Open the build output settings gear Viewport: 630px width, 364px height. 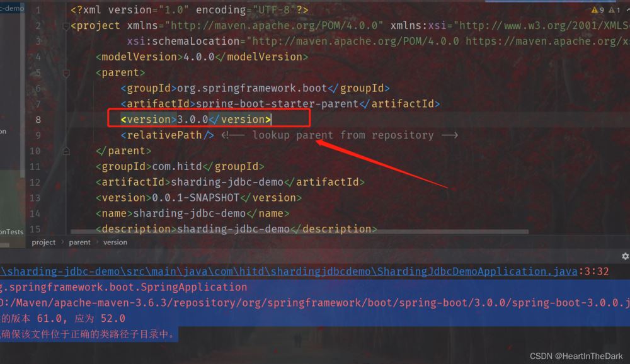[624, 256]
